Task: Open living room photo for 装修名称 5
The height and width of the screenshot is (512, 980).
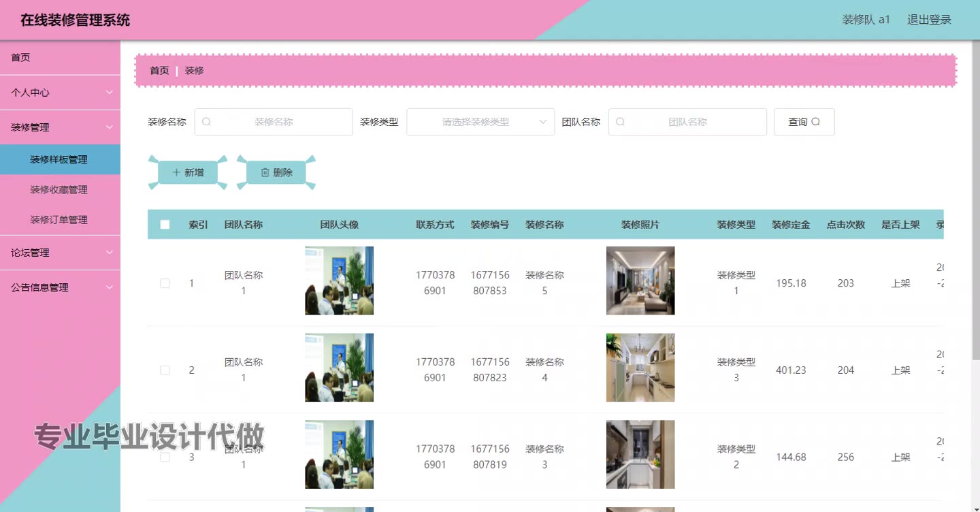Action: (x=640, y=281)
